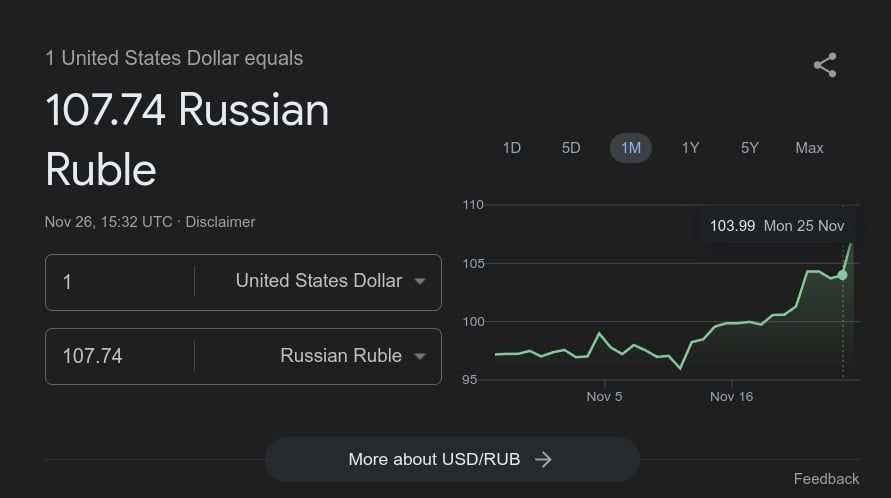Select the 5D chart range
The height and width of the screenshot is (498, 891).
571,148
